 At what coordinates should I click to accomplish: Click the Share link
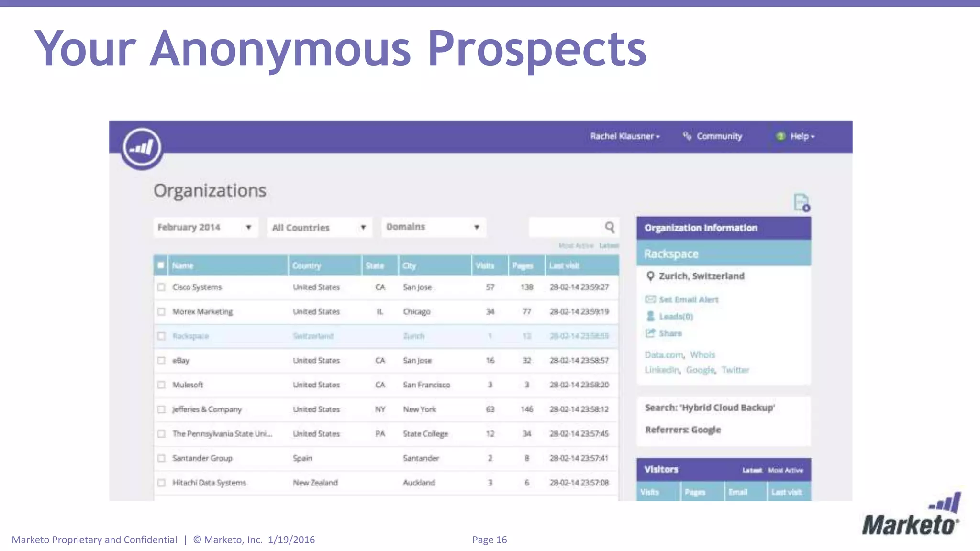(670, 333)
